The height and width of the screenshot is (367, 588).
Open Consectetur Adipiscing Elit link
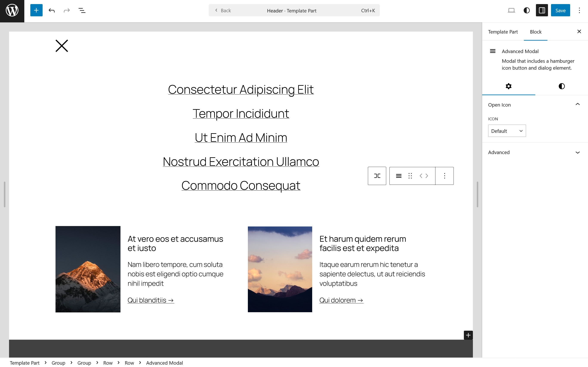point(241,90)
